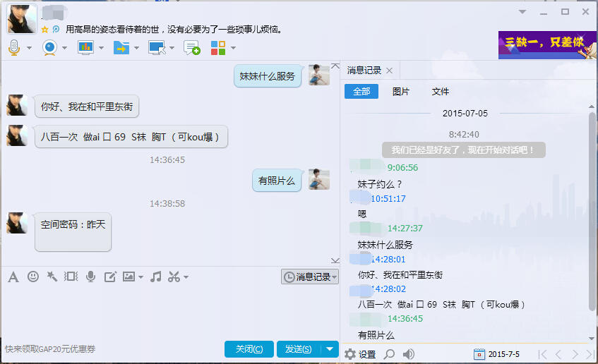Image resolution: width=598 pixels, height=364 pixels.
Task: Click the contact's large profile avatar
Action: [x=22, y=19]
